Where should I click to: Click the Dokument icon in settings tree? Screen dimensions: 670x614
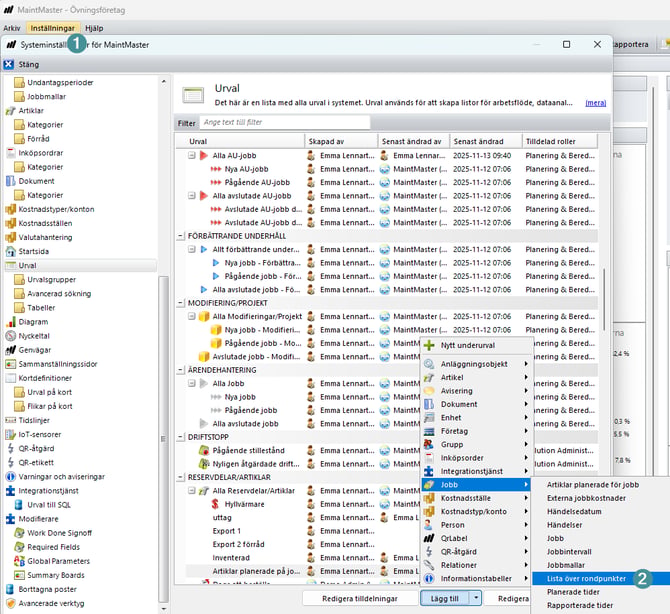[x=10, y=181]
